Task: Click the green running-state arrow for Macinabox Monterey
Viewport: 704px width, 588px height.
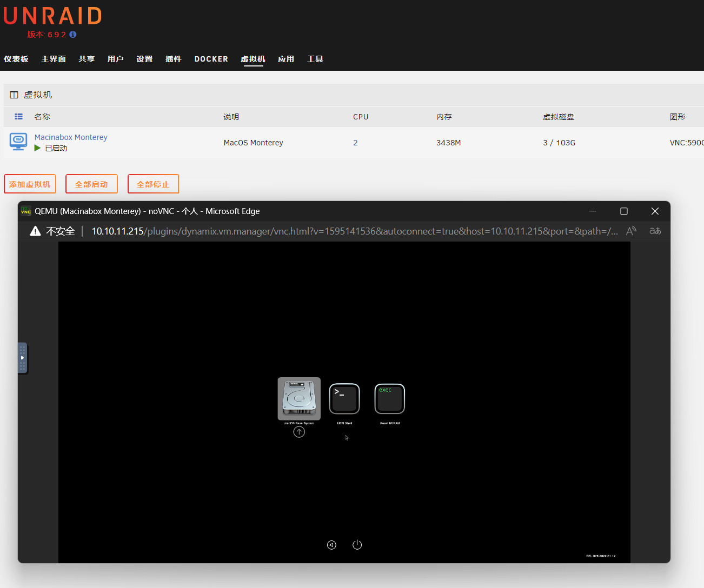Action: click(37, 148)
